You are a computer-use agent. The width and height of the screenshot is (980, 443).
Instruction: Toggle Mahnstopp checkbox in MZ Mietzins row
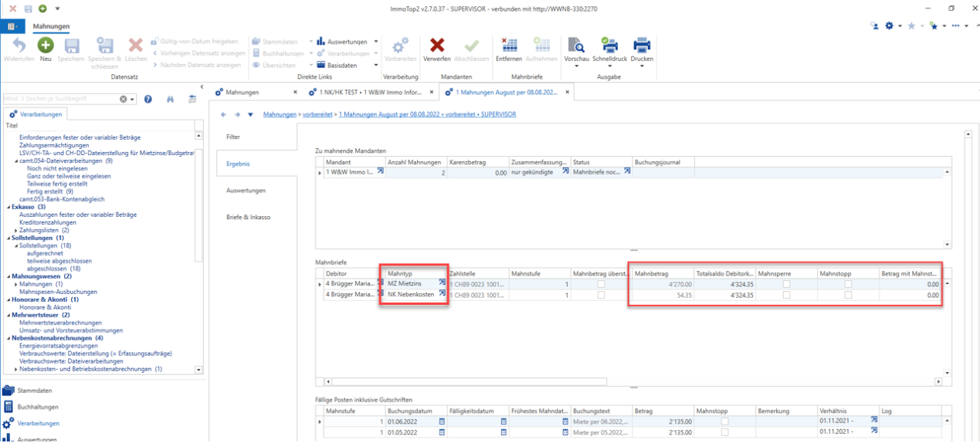coord(849,284)
